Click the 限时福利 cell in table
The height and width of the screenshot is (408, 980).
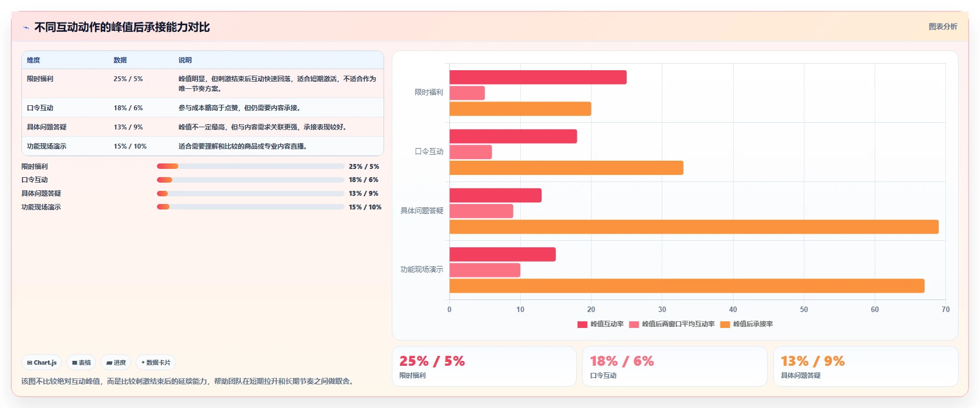pos(40,79)
